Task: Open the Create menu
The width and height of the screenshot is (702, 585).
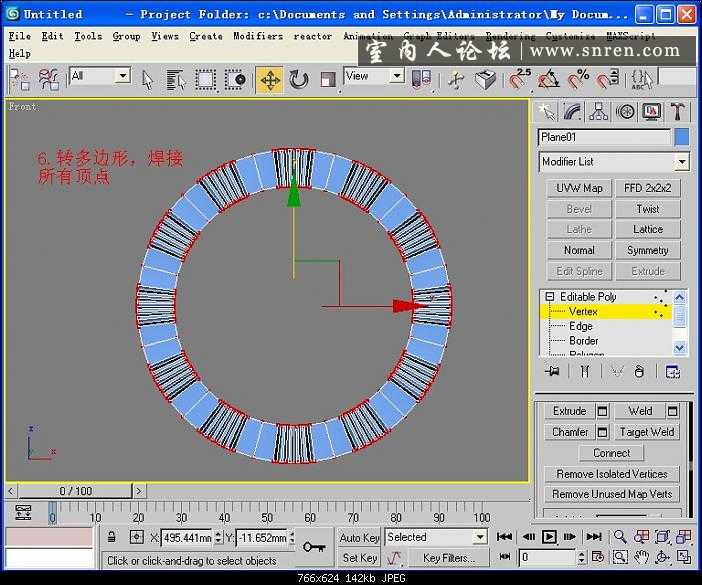Action: (206, 36)
